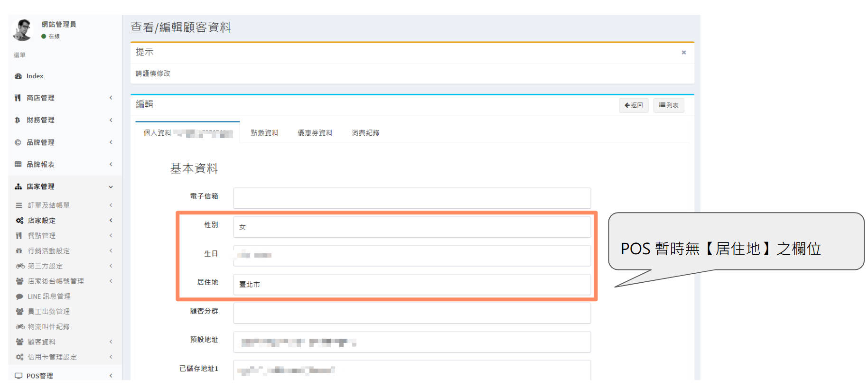Click the POS管理 monitor icon
The width and height of the screenshot is (868, 389).
point(19,376)
